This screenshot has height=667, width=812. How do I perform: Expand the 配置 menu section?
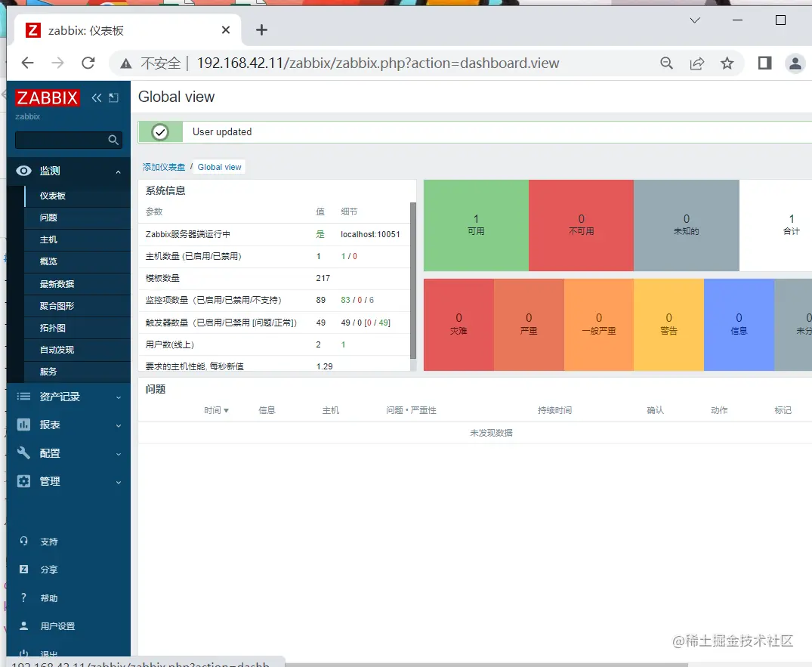coord(118,454)
